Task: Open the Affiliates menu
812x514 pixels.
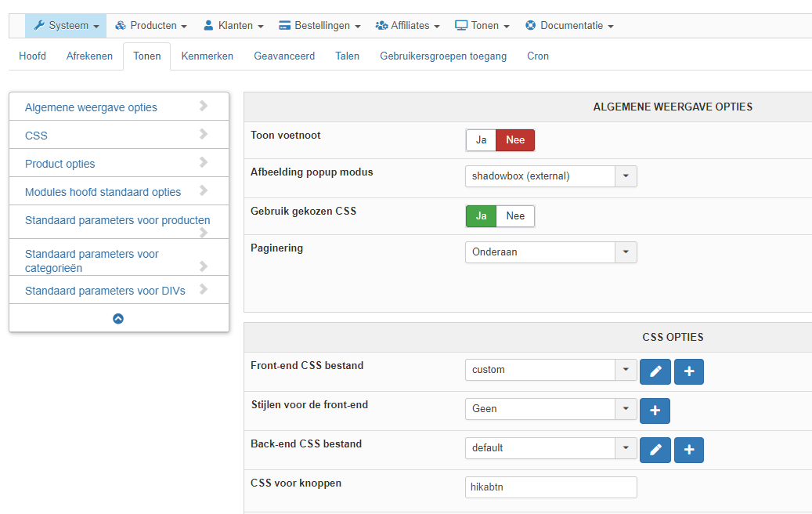Action: 407,25
